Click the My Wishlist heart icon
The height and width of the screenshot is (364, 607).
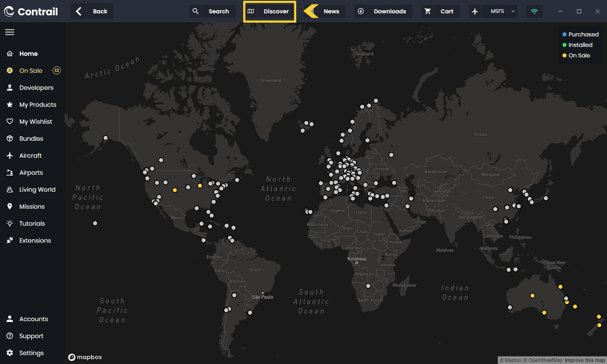10,122
